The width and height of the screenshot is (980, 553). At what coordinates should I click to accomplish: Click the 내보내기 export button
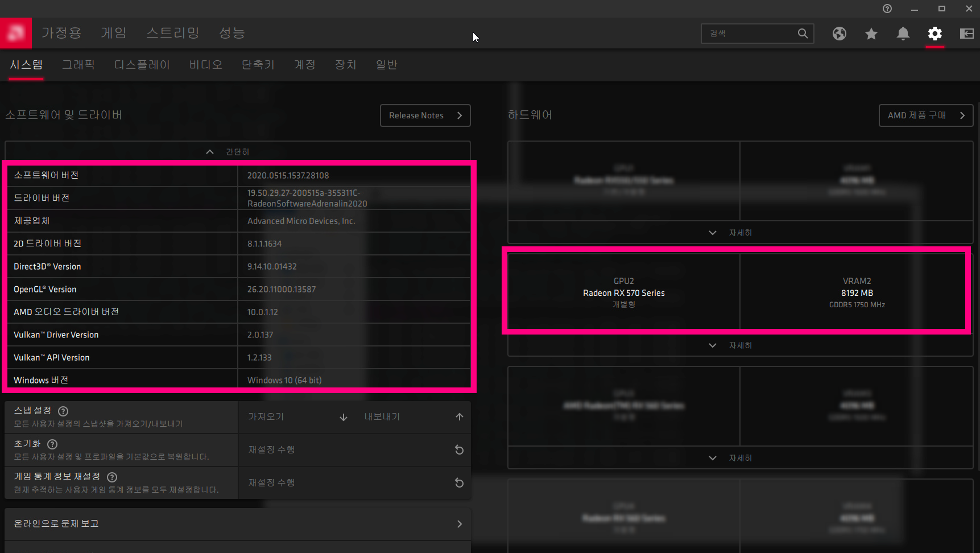pyautogui.click(x=412, y=417)
